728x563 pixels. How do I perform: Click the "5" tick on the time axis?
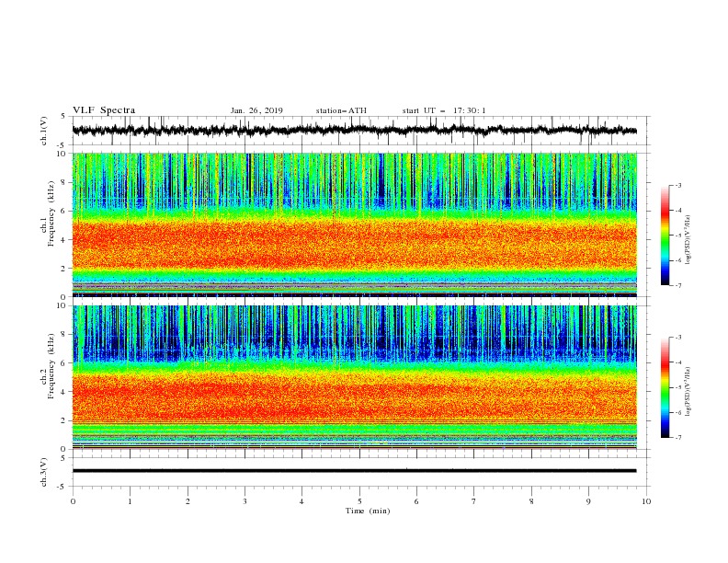pos(359,501)
